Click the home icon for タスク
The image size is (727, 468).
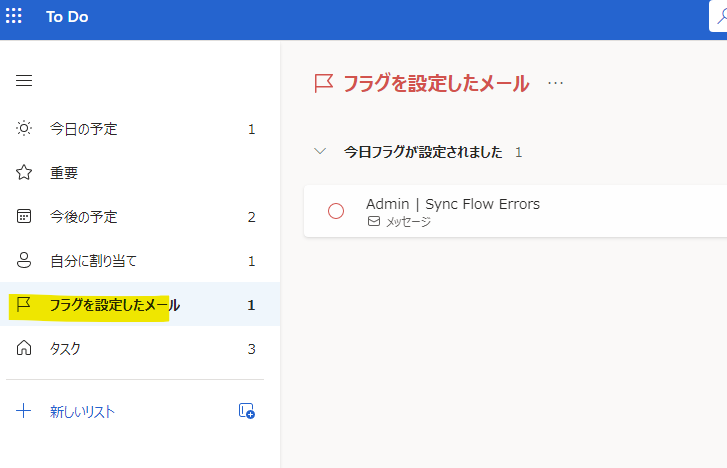[x=24, y=348]
